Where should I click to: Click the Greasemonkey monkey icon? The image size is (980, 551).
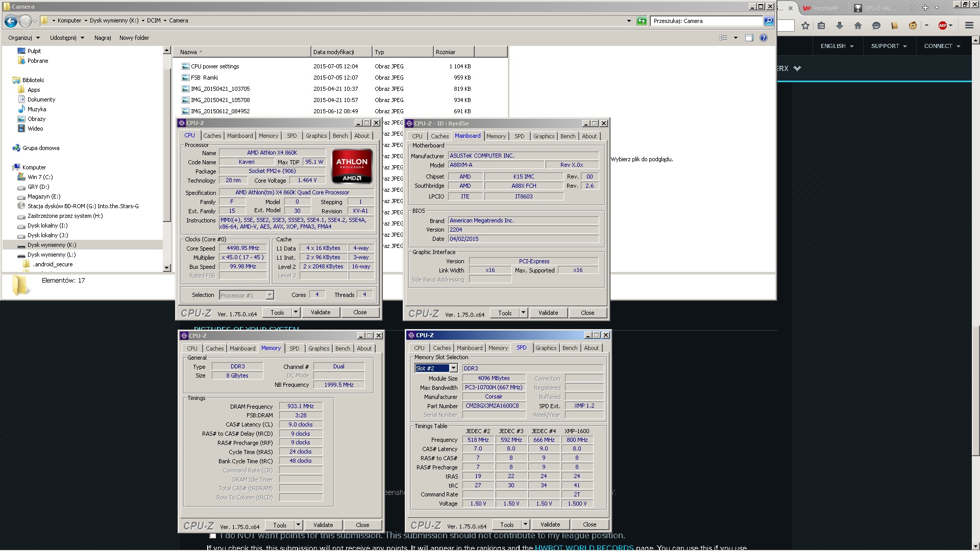click(x=913, y=26)
